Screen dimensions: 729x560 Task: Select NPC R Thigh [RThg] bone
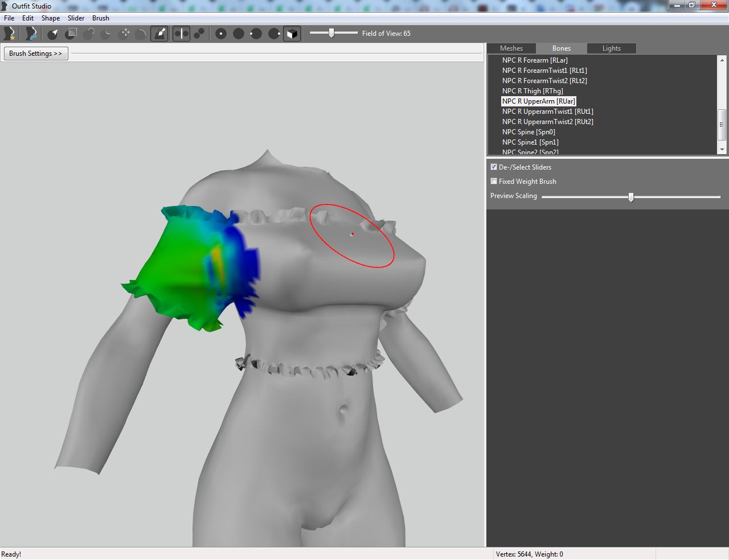(x=533, y=91)
